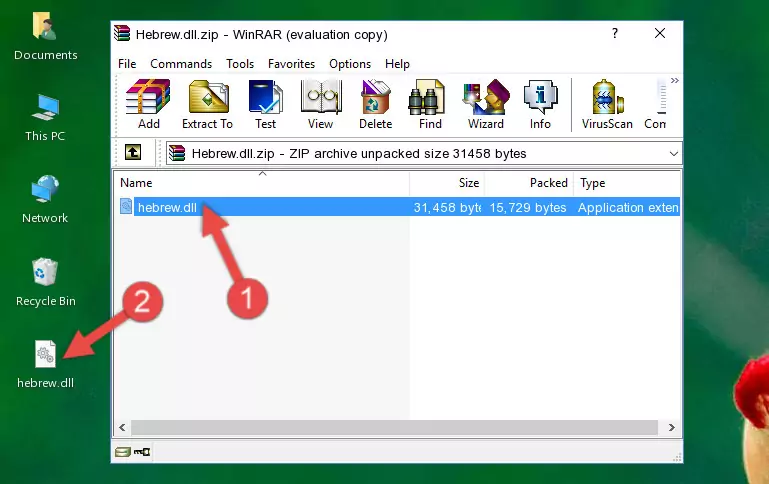Click the help question mark button

[615, 33]
